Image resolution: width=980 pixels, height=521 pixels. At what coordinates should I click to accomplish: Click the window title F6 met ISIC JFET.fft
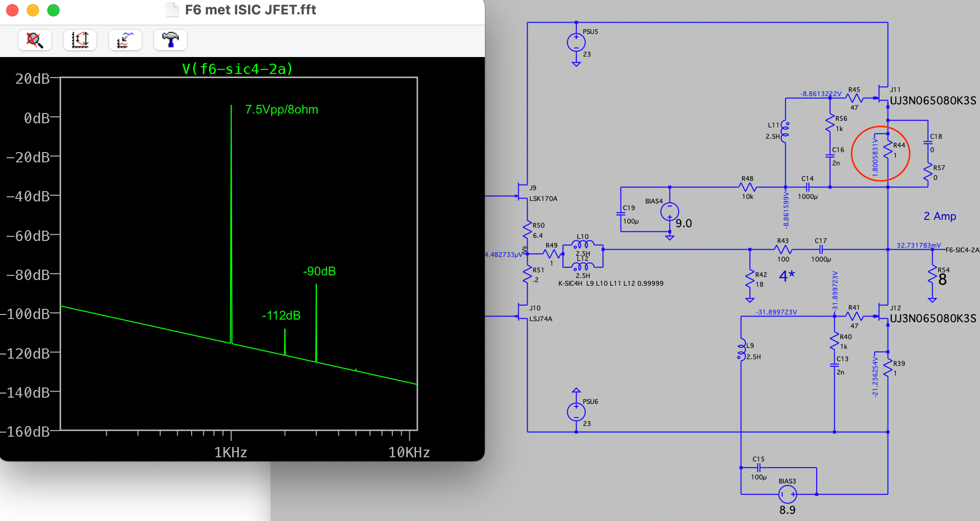(x=251, y=10)
